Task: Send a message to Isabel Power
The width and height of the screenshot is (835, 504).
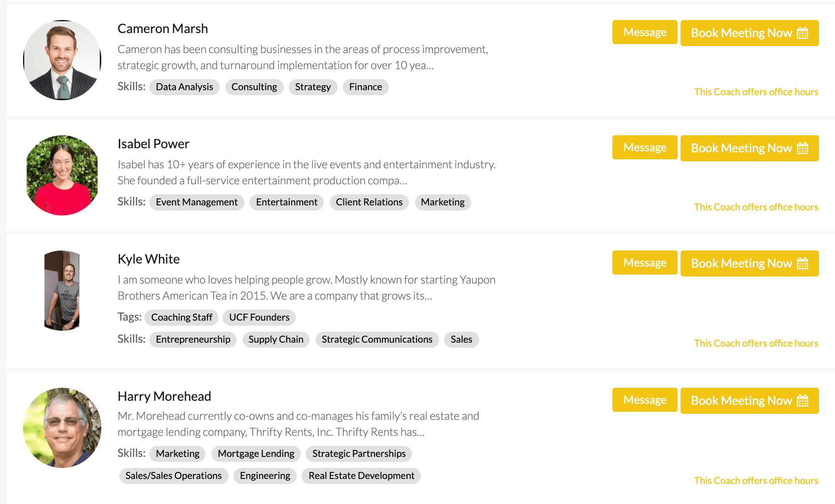Action: [x=645, y=147]
